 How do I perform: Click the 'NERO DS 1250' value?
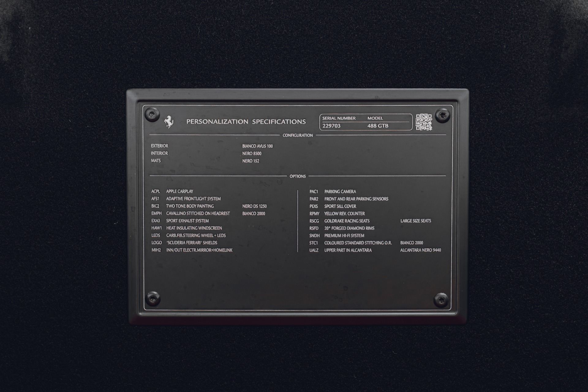(254, 206)
